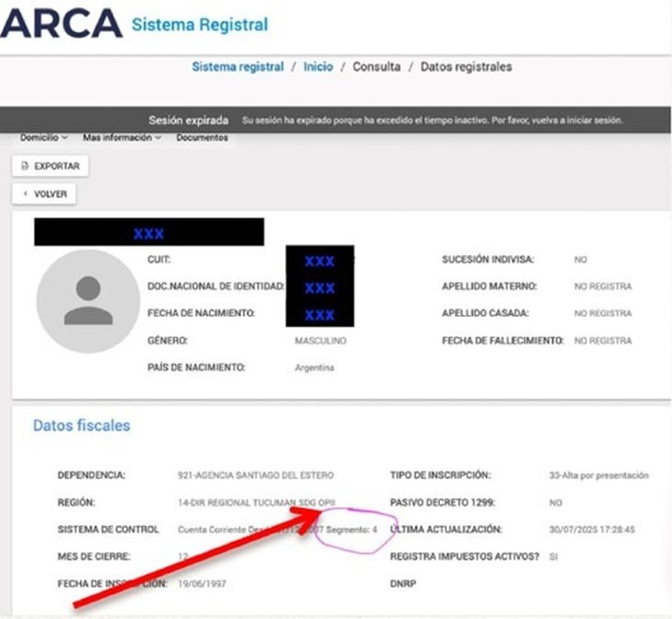Click the back chevron on the VOLVER button
This screenshot has width=672, height=619.
pyautogui.click(x=26, y=194)
